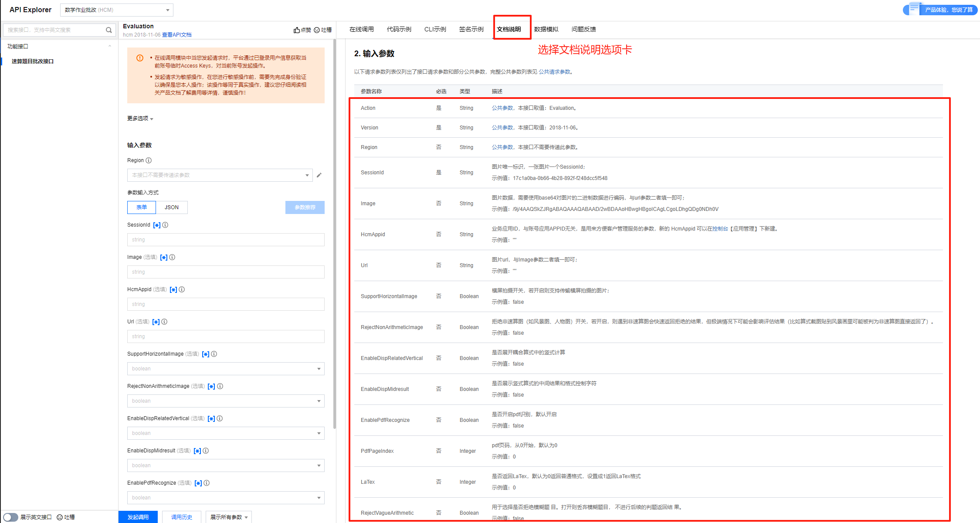Switch to the 数据模拟 tab

click(x=546, y=29)
